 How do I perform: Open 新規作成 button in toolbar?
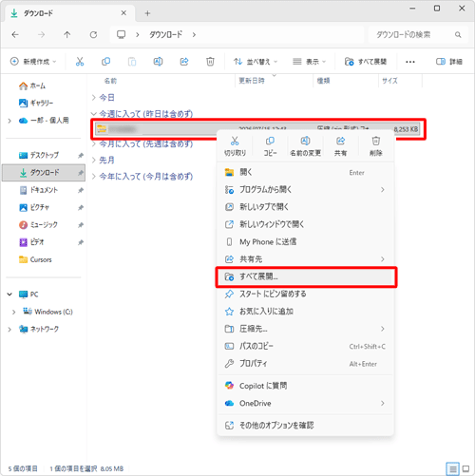33,62
